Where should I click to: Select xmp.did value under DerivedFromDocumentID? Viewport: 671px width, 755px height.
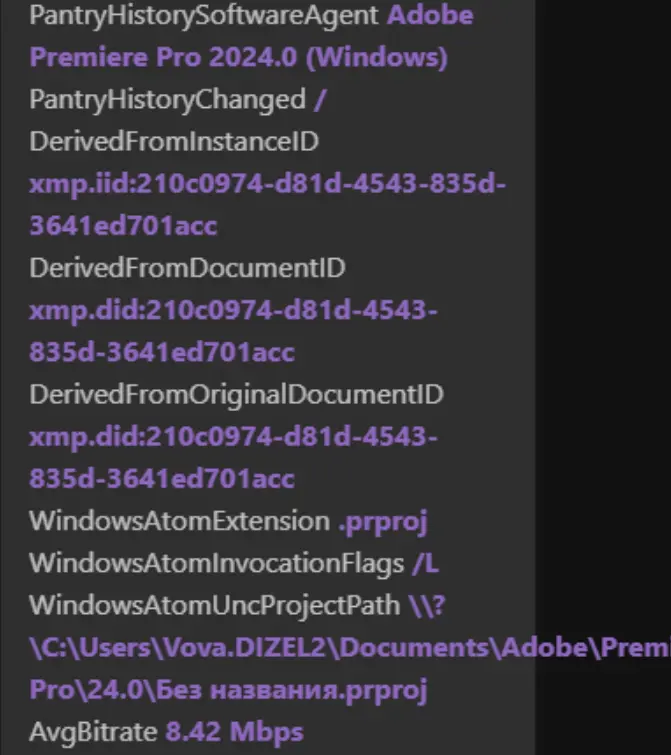pos(233,331)
